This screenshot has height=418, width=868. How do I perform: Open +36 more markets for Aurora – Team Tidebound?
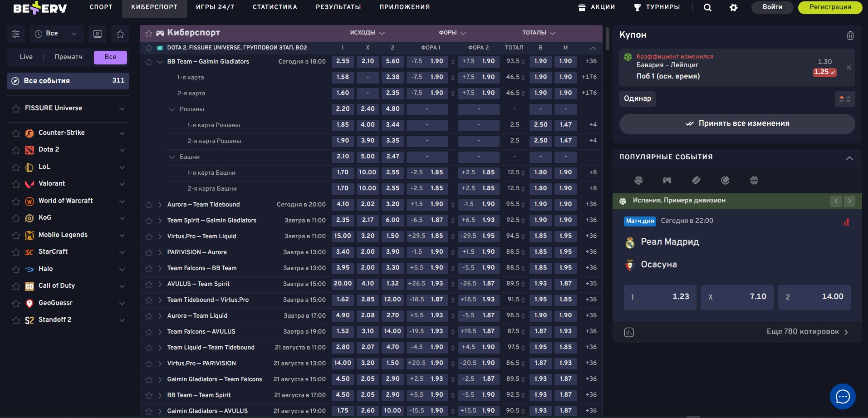pos(591,205)
